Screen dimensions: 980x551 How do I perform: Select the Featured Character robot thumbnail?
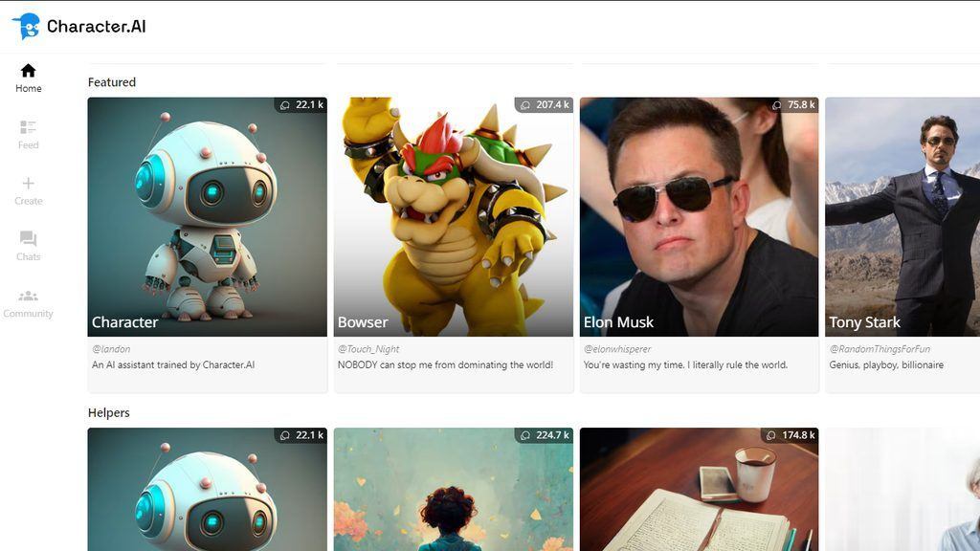coord(207,217)
